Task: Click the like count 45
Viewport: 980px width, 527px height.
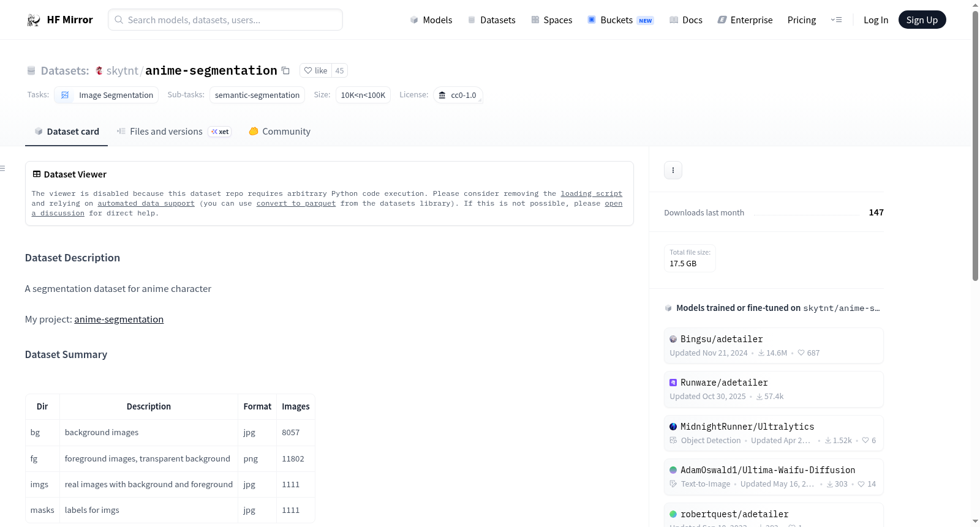Action: tap(339, 70)
